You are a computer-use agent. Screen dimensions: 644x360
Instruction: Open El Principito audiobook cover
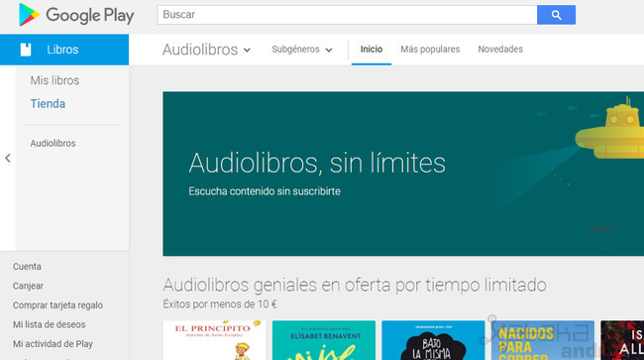click(214, 340)
